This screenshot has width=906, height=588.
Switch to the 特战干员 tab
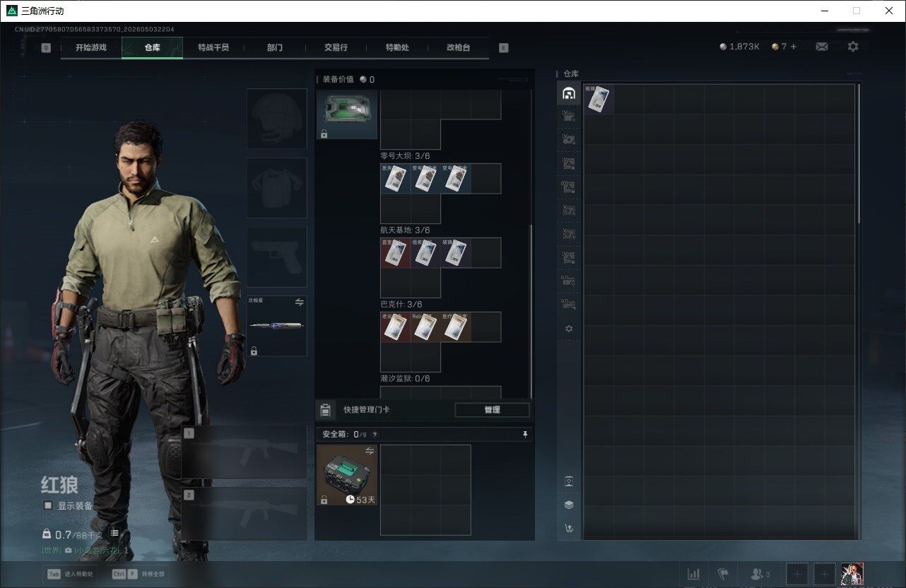213,47
